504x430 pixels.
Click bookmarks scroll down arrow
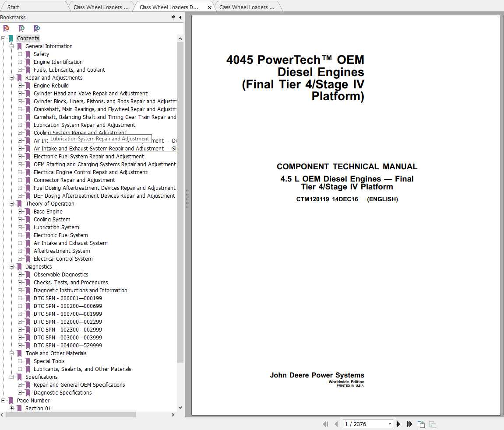[180, 408]
